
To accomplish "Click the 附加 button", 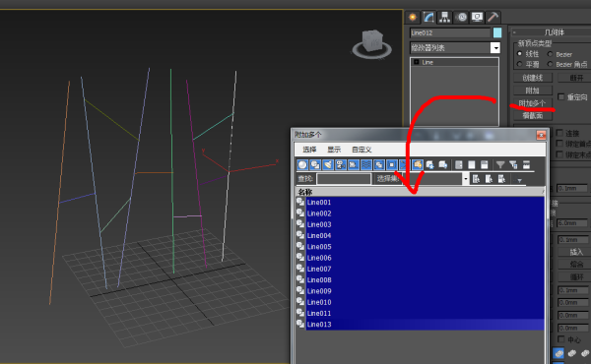I will click(x=533, y=91).
